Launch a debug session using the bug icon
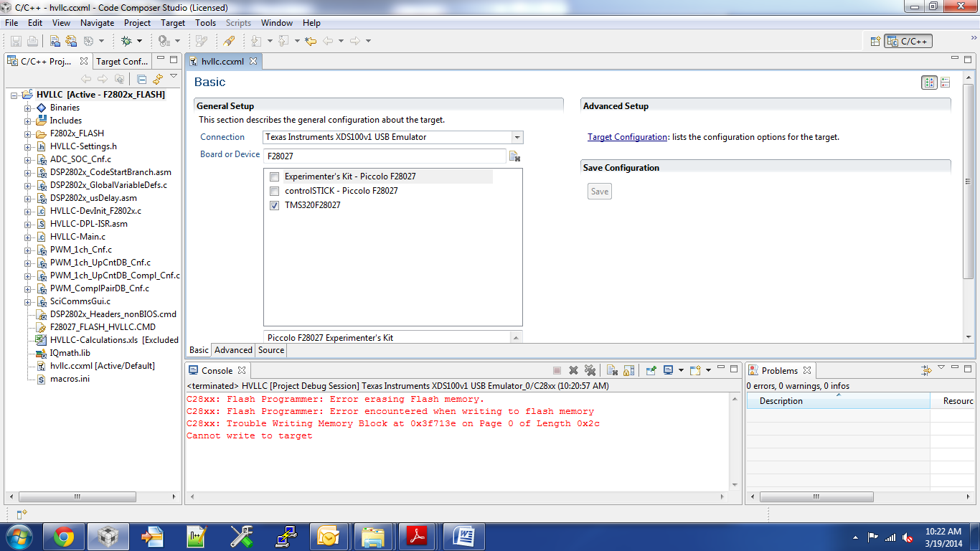980x551 pixels. click(x=126, y=41)
